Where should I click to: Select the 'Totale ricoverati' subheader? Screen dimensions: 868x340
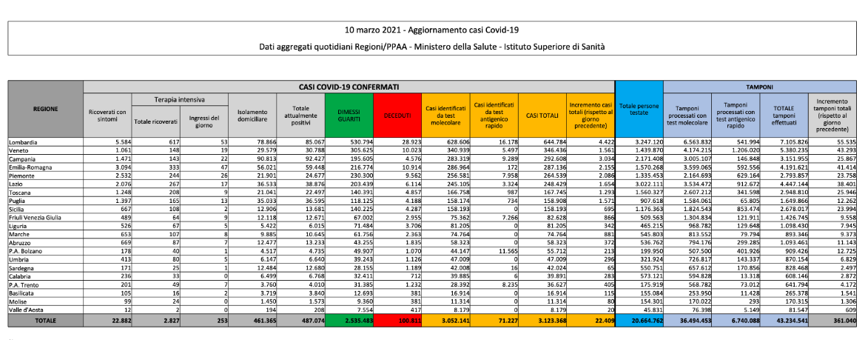click(155, 121)
